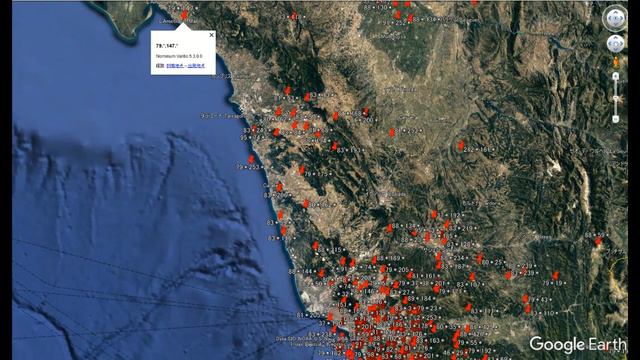
Task: Select the red pin labeled 79 • 175
Action: pos(302,170)
